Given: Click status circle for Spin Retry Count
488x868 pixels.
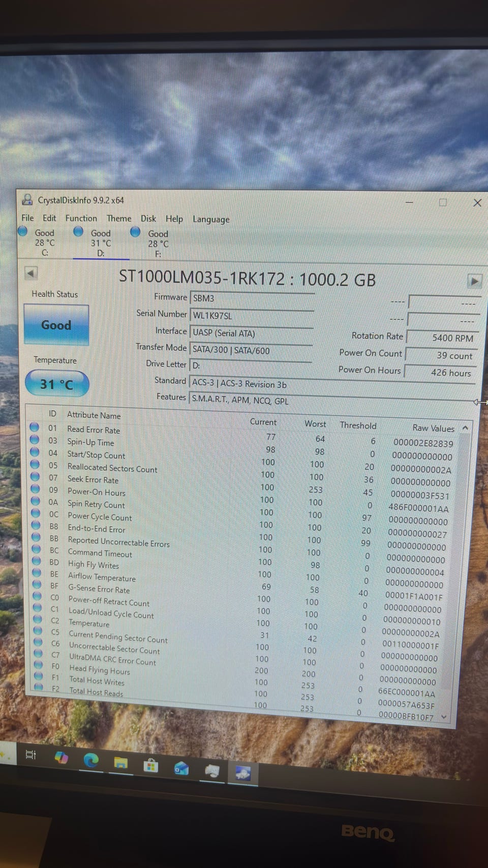Looking at the screenshot, I should tap(36, 501).
